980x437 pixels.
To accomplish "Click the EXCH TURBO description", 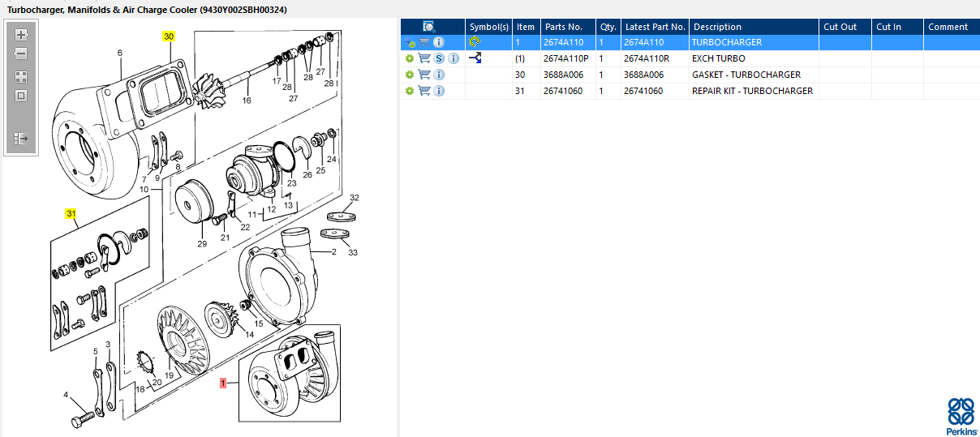I will [719, 58].
